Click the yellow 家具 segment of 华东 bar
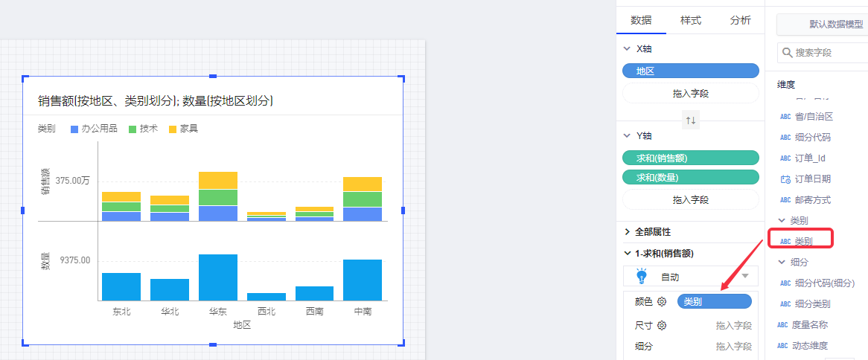This screenshot has height=360, width=868. coord(217,180)
